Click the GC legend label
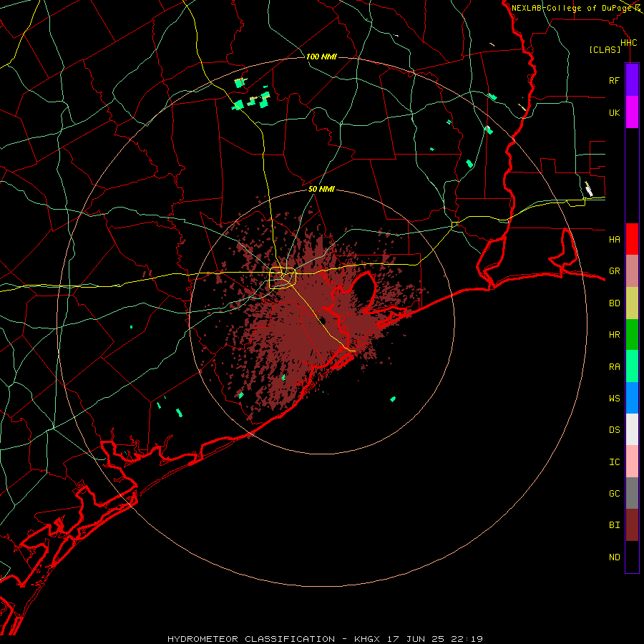This screenshot has height=644, width=644. click(614, 494)
